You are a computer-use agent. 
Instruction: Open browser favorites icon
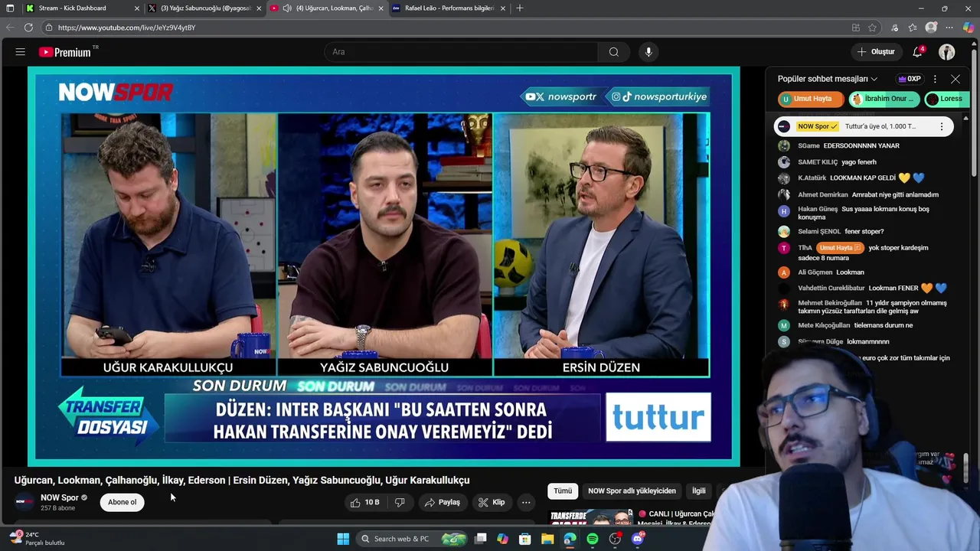tap(913, 28)
